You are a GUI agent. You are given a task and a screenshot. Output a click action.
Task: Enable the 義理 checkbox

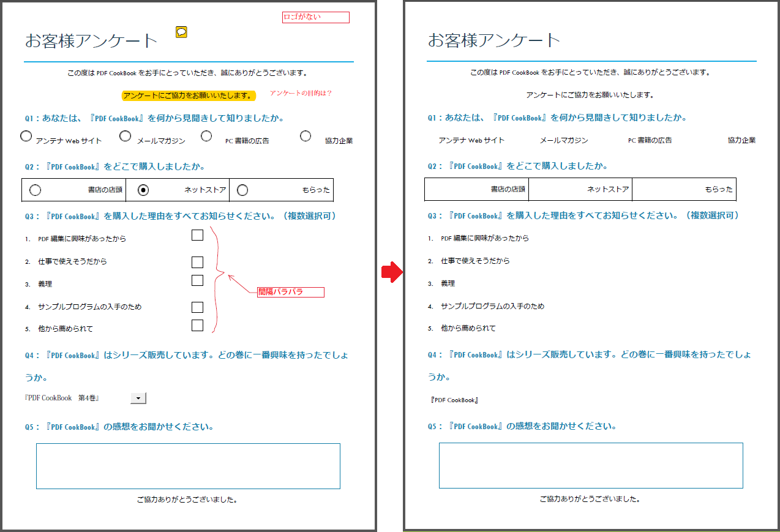(197, 280)
